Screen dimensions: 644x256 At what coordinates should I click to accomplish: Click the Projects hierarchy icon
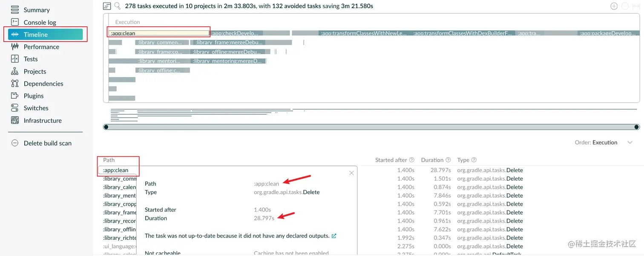[15, 72]
